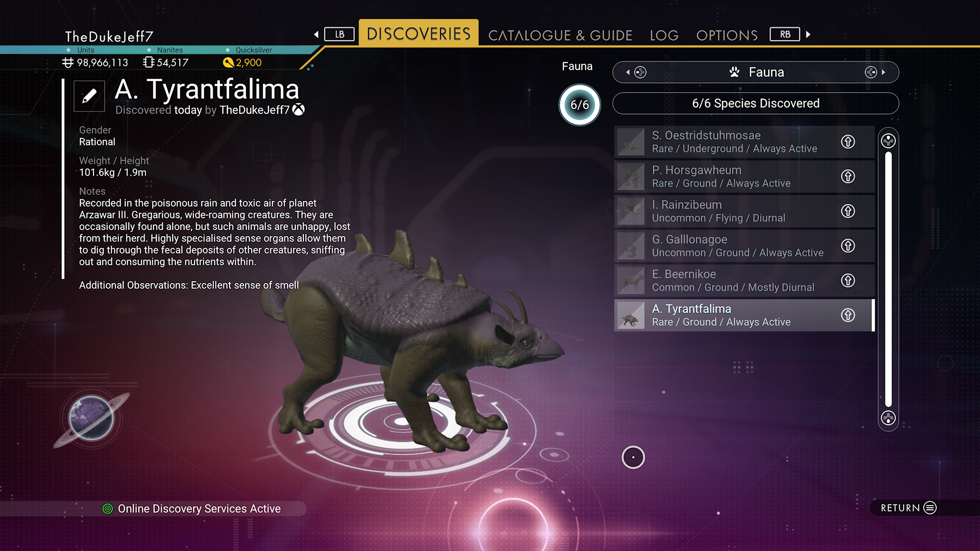Open the Catalogue & Guide tab
The width and height of the screenshot is (980, 551).
560,35
